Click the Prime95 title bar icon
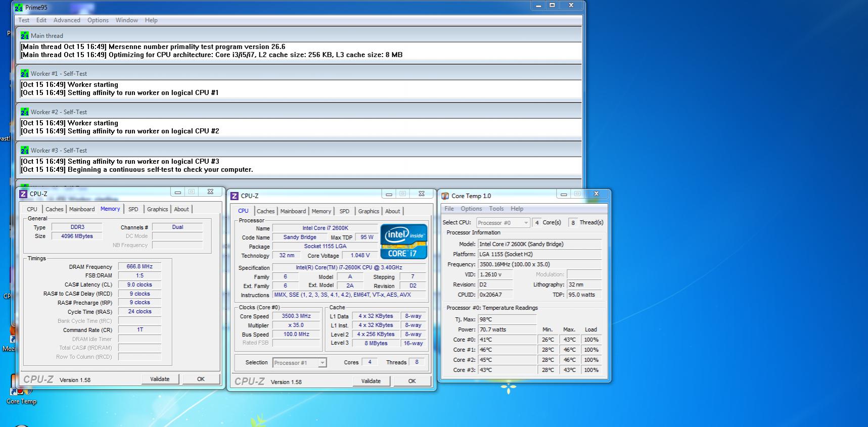868x427 pixels. (x=19, y=8)
